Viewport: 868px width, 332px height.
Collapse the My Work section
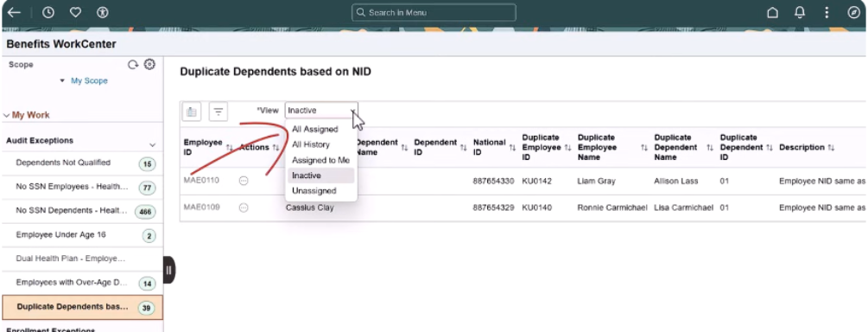pos(7,115)
